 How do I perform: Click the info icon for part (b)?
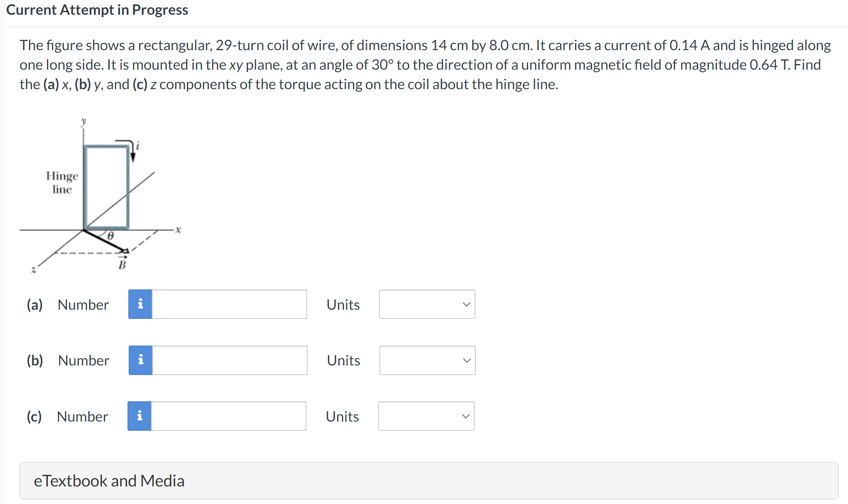(140, 360)
